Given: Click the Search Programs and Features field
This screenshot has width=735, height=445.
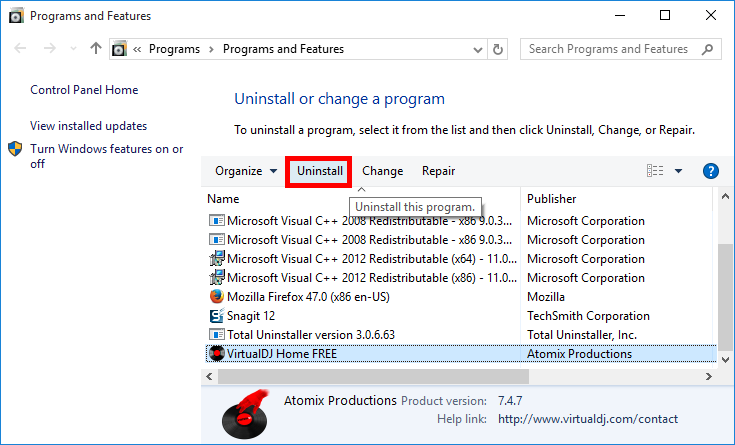Looking at the screenshot, I should pyautogui.click(x=621, y=49).
